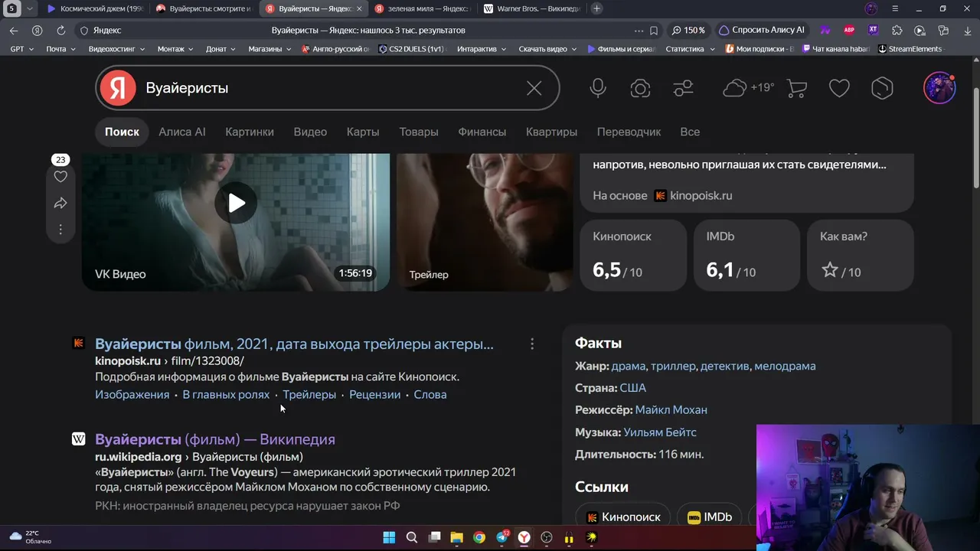
Task: Switch to the Картинки search tab
Action: 250,132
